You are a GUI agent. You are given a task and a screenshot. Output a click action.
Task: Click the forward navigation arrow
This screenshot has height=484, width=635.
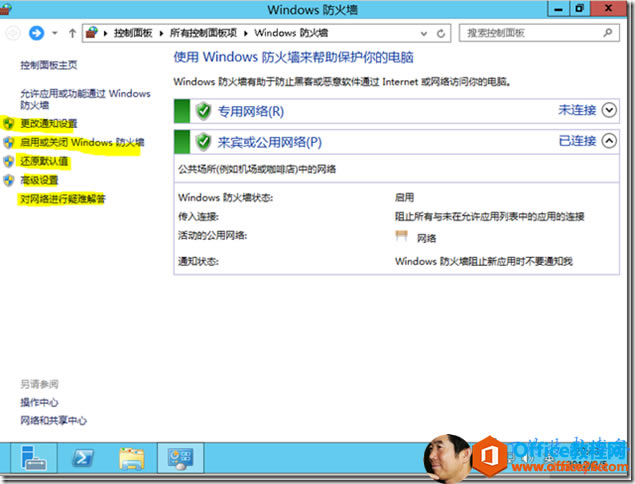pyautogui.click(x=36, y=33)
